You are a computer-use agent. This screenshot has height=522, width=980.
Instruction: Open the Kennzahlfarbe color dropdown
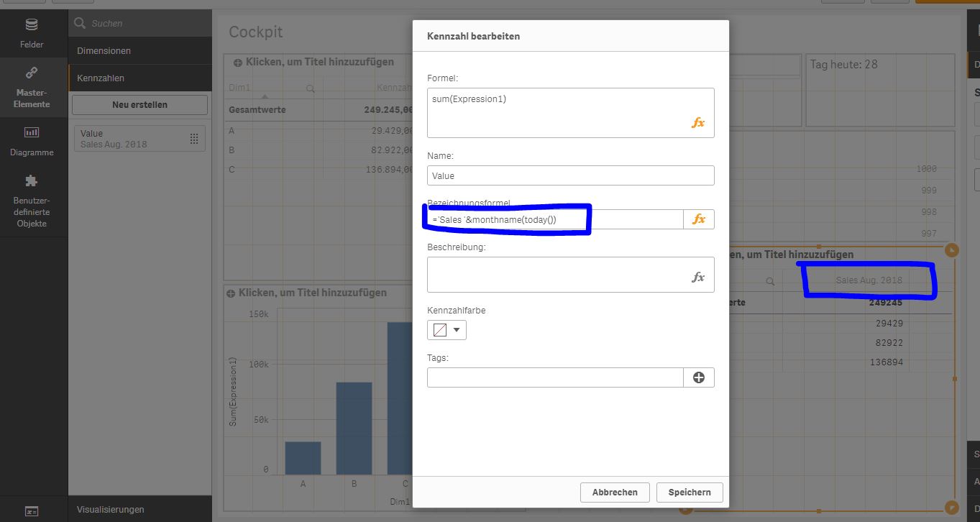tap(447, 330)
